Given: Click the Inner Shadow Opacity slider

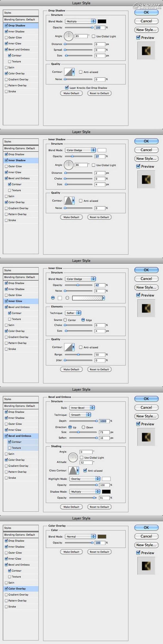Looking at the screenshot, I should [x=78, y=156].
